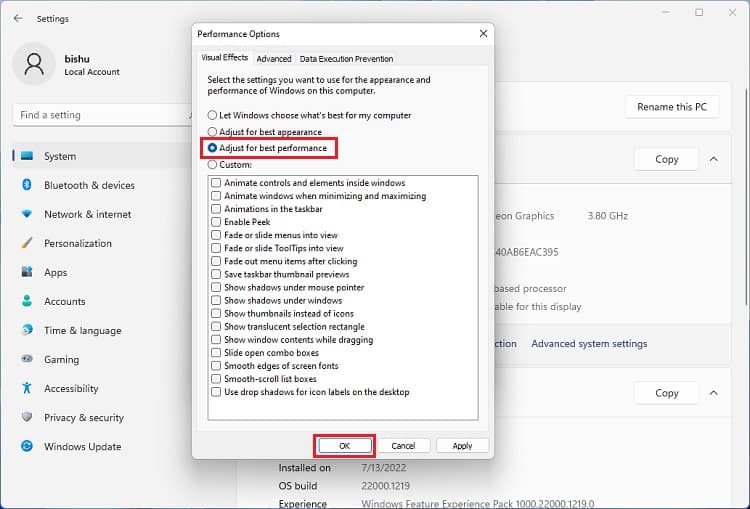Viewport: 750px width, 509px height.
Task: Click Apply in Performance Options
Action: [x=462, y=445]
